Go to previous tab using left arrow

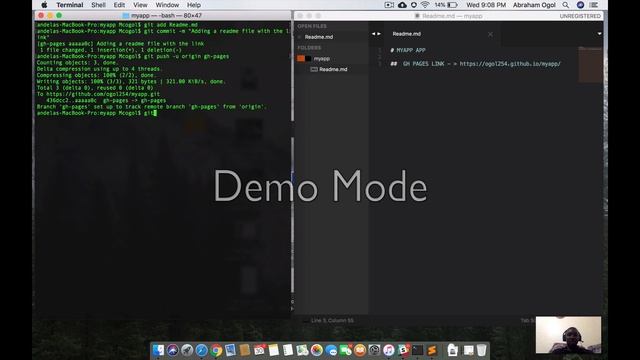coord(373,34)
